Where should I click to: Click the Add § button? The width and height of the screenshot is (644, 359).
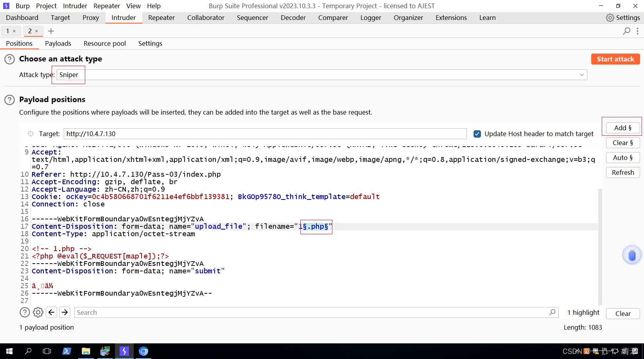623,128
